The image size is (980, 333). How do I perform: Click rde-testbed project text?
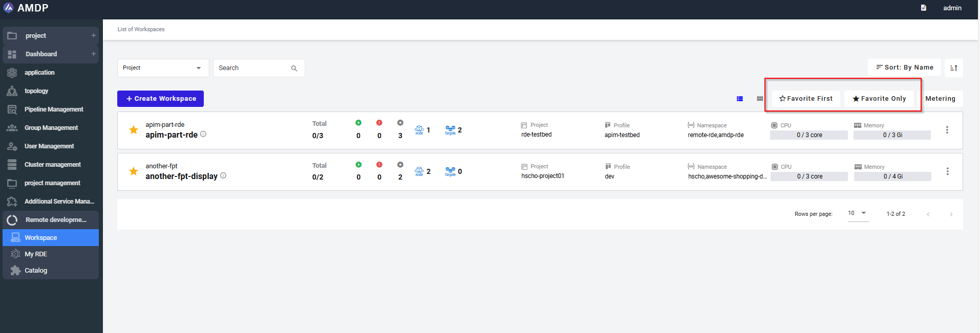point(537,135)
